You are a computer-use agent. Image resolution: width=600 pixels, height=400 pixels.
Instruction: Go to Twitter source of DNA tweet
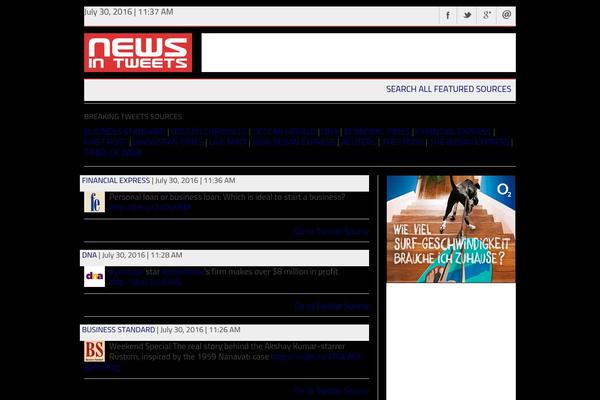pos(331,306)
